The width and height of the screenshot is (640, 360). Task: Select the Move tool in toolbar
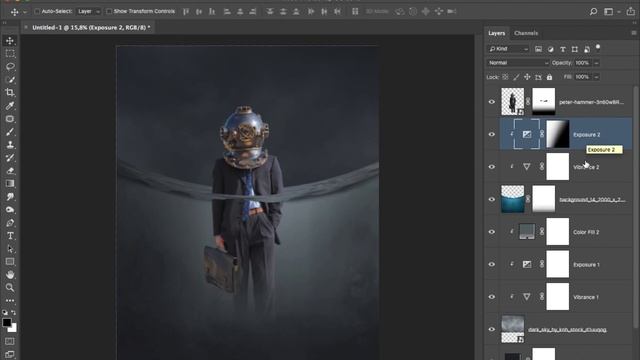tap(10, 40)
